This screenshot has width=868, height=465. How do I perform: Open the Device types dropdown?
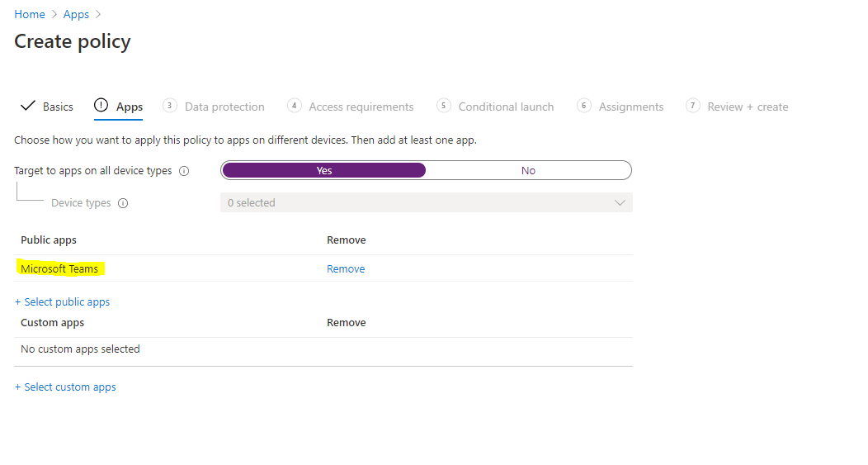[427, 202]
